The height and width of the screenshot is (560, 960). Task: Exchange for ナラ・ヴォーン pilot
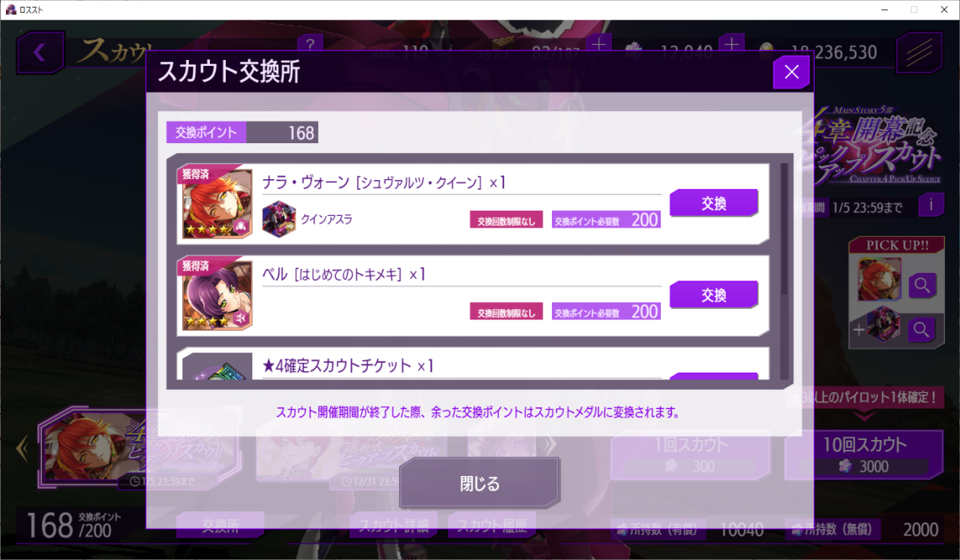point(714,202)
